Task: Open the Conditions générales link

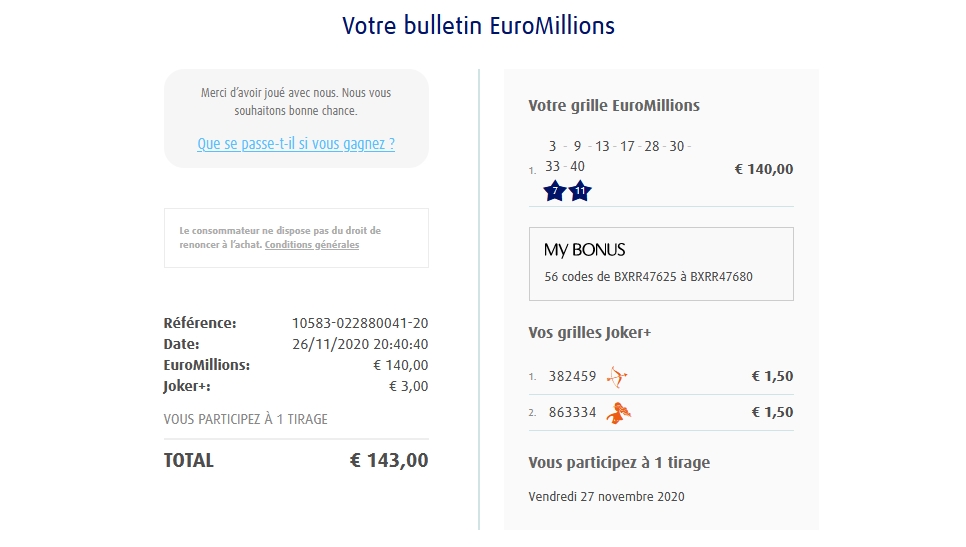Action: coord(312,245)
